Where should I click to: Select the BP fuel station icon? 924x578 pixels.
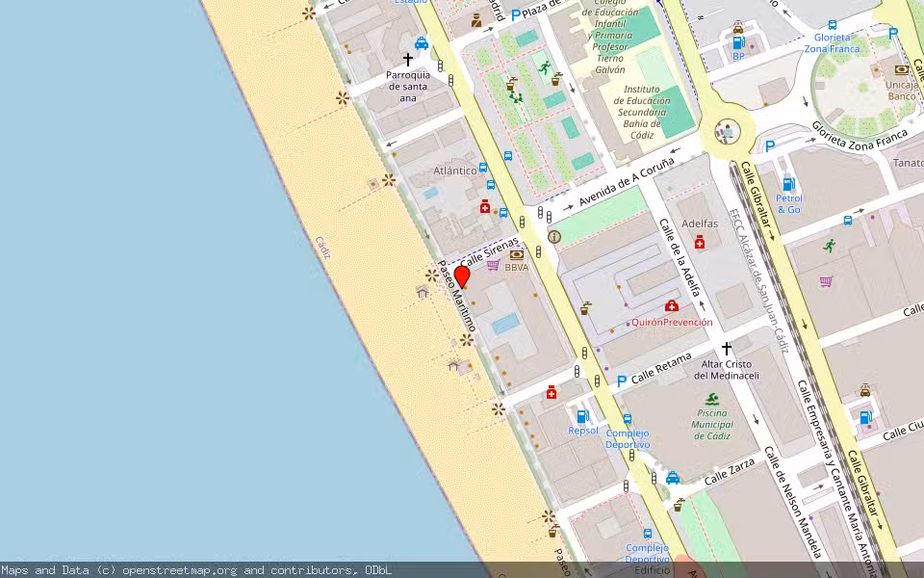tap(738, 42)
